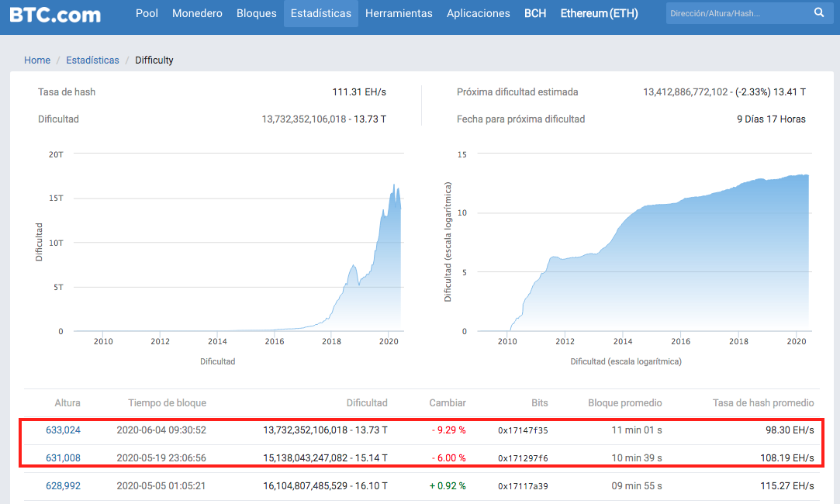Image resolution: width=840 pixels, height=504 pixels.
Task: Open the Monedero menu item
Action: point(197,13)
